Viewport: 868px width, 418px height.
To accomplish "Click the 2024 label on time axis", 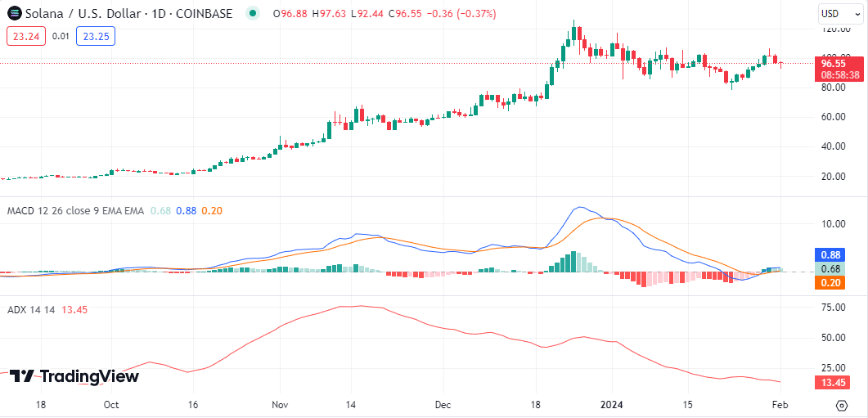I will pos(613,405).
